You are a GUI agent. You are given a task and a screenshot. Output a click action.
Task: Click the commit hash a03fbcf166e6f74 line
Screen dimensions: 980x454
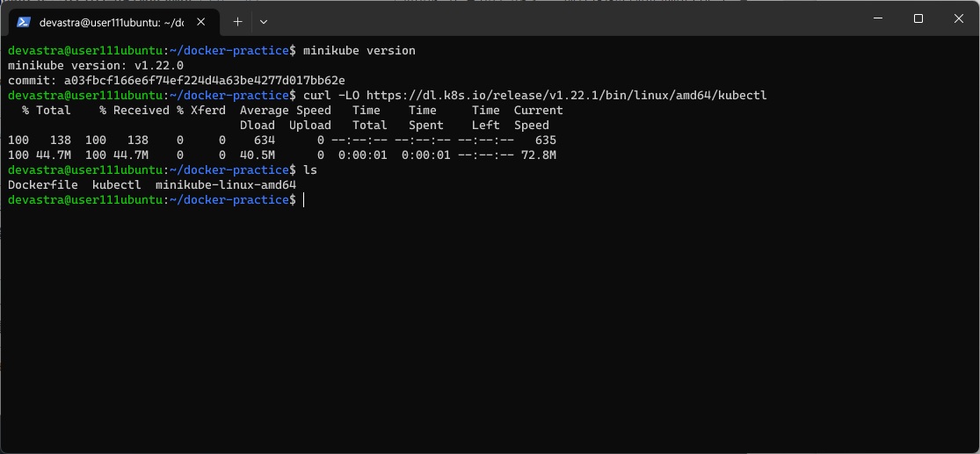click(x=177, y=81)
